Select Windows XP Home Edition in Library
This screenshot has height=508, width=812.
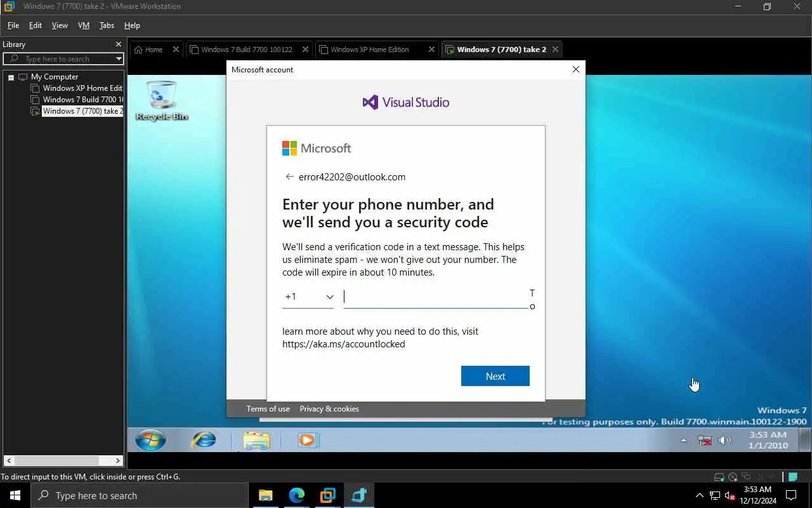[x=77, y=88]
